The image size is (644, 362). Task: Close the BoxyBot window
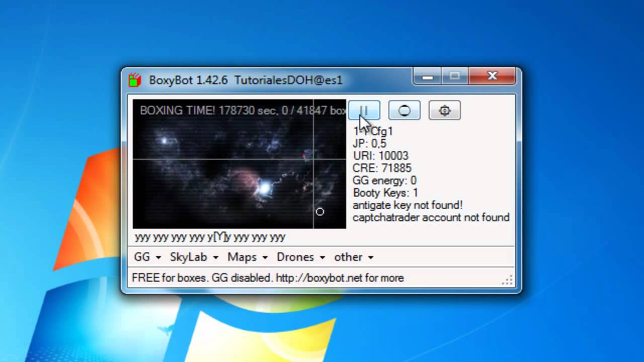point(493,76)
